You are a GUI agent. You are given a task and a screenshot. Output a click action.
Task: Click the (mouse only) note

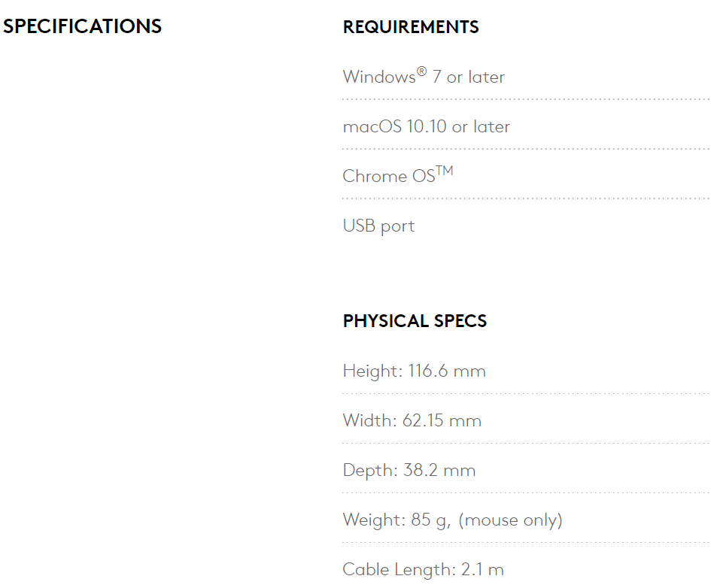510,520
